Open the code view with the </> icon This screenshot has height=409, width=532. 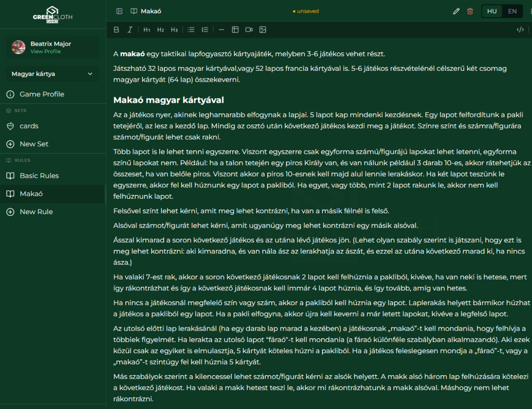click(520, 29)
